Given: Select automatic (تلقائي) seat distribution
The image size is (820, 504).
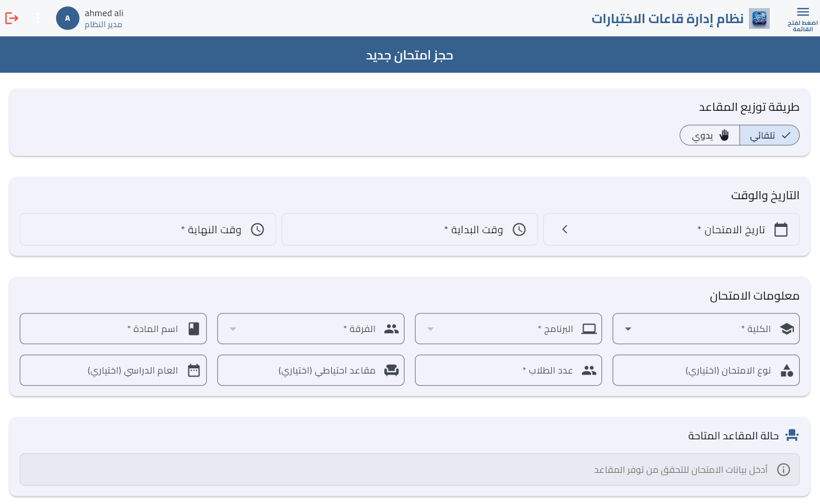Looking at the screenshot, I should coord(769,135).
